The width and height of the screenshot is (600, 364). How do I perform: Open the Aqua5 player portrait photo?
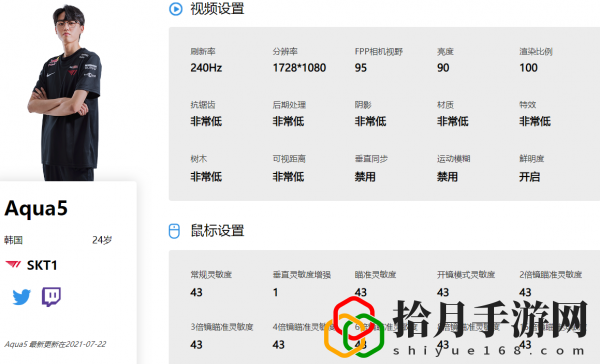[65, 92]
